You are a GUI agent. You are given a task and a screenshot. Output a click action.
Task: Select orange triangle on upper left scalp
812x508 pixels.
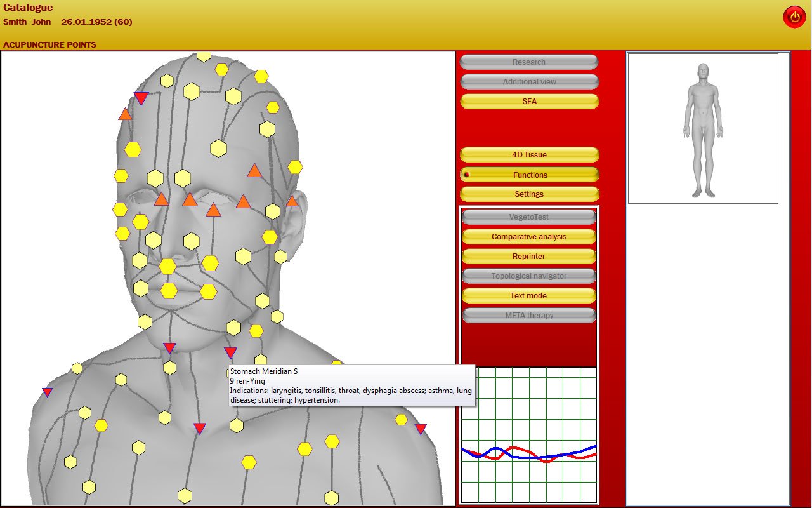tap(125, 114)
